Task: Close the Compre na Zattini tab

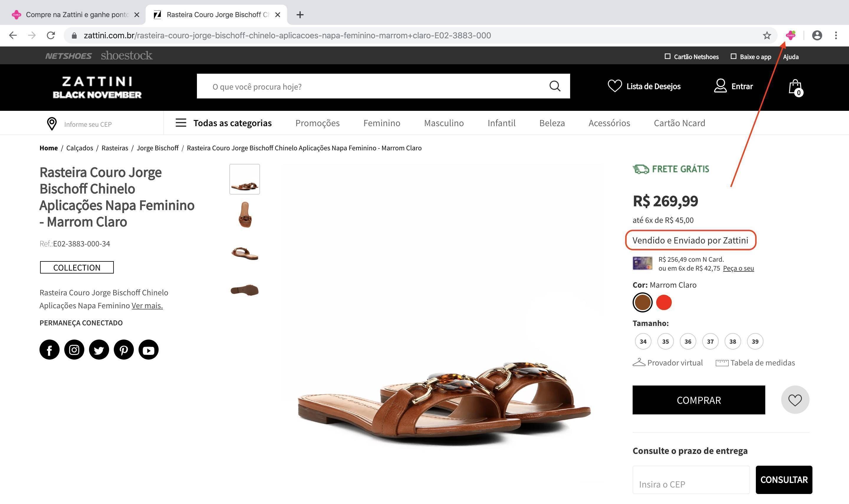Action: click(136, 15)
